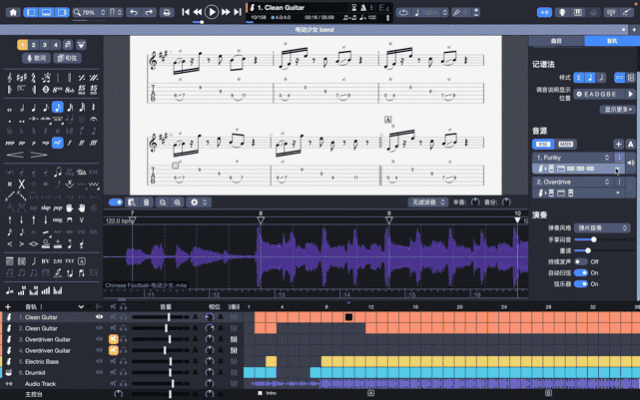Click the print icon in top toolbar
Screen dimensions: 640x400
[168, 12]
